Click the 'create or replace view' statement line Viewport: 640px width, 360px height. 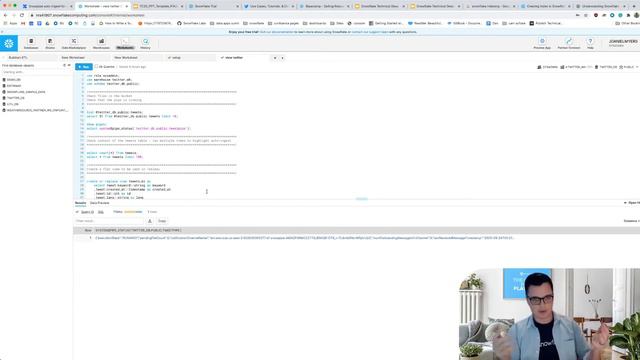point(118,181)
